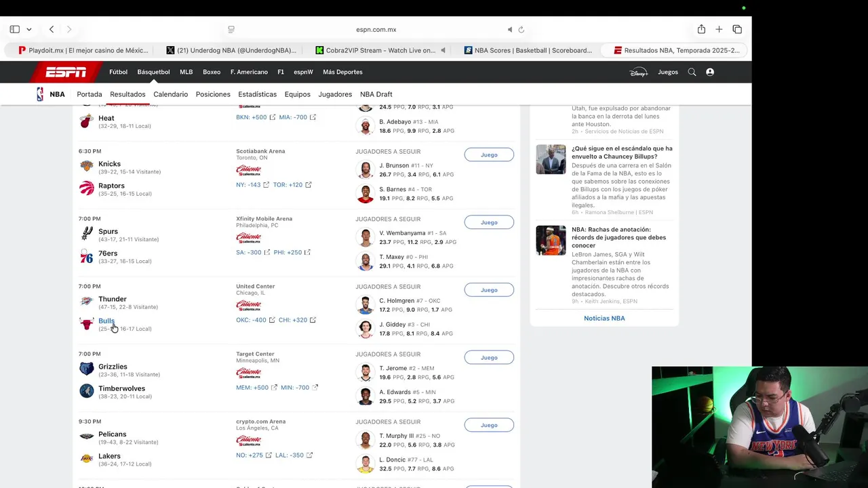Screen dimensions: 868x488
Task: Click the Knicks team logo
Action: coord(86,166)
